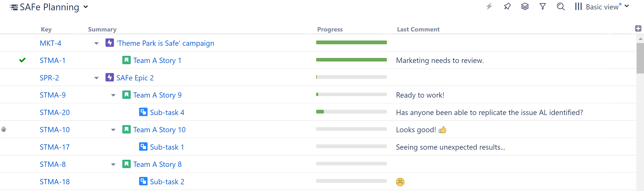Image resolution: width=644 pixels, height=191 pixels.
Task: Collapse the Team A Story 8 row
Action: tap(113, 164)
